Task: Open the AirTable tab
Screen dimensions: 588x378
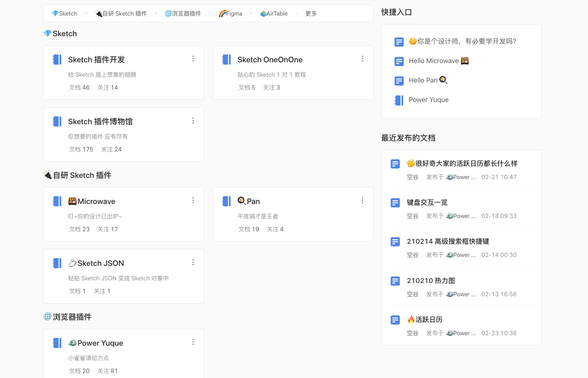Action: coord(274,14)
